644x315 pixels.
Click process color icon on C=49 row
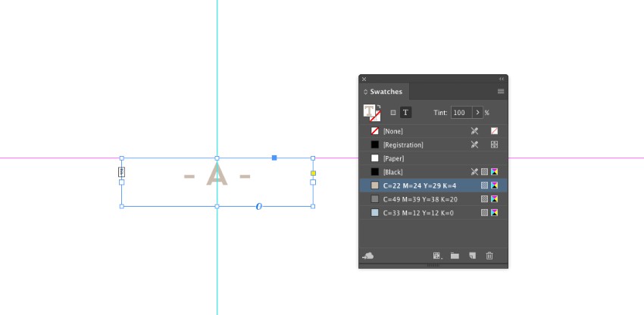[x=485, y=199]
